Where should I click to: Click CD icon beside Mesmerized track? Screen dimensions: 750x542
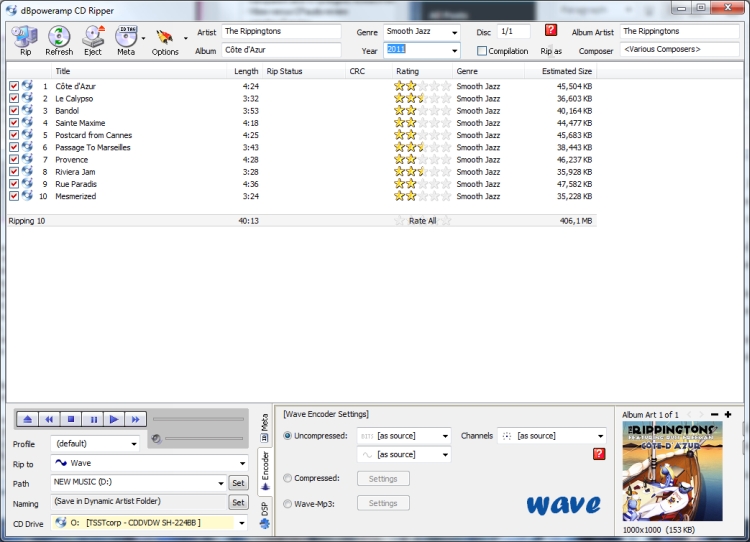(27, 195)
